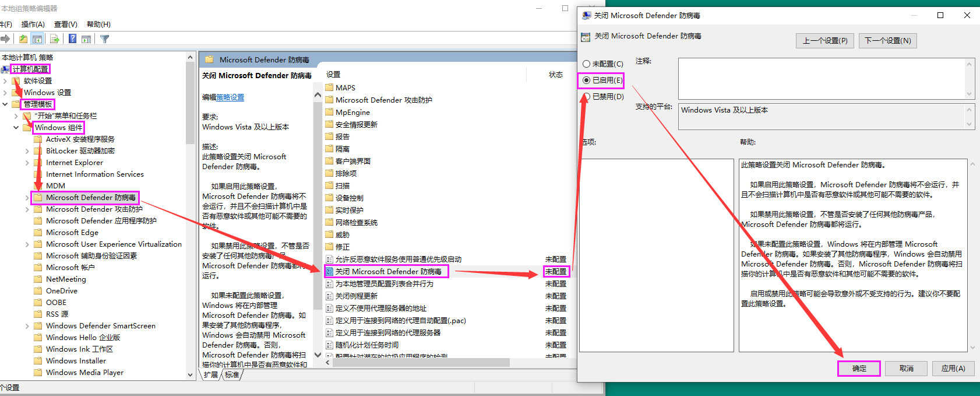The height and width of the screenshot is (396, 980).
Task: Click the MAPS folder icon in settings list
Action: point(330,87)
